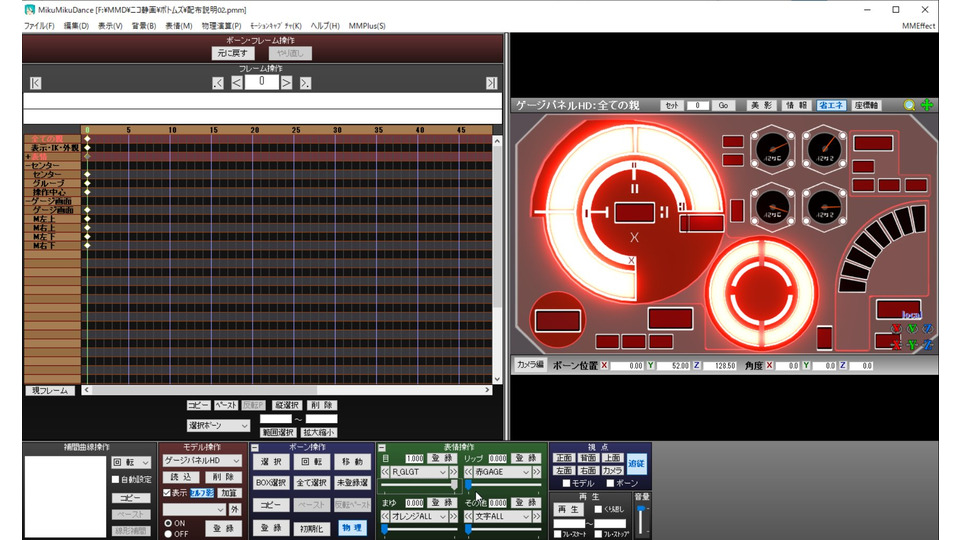Collapse the 表情操作 panel with minus icon
Viewport: 960px width, 540px height.
click(381, 448)
